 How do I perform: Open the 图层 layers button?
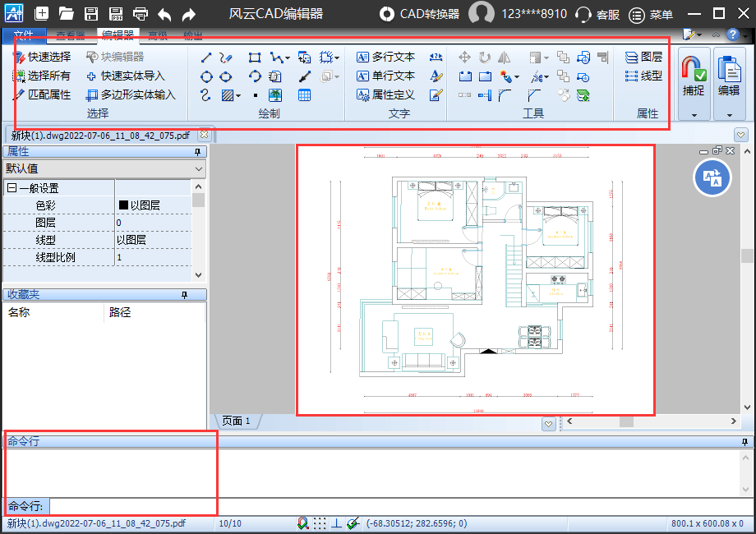(x=643, y=57)
